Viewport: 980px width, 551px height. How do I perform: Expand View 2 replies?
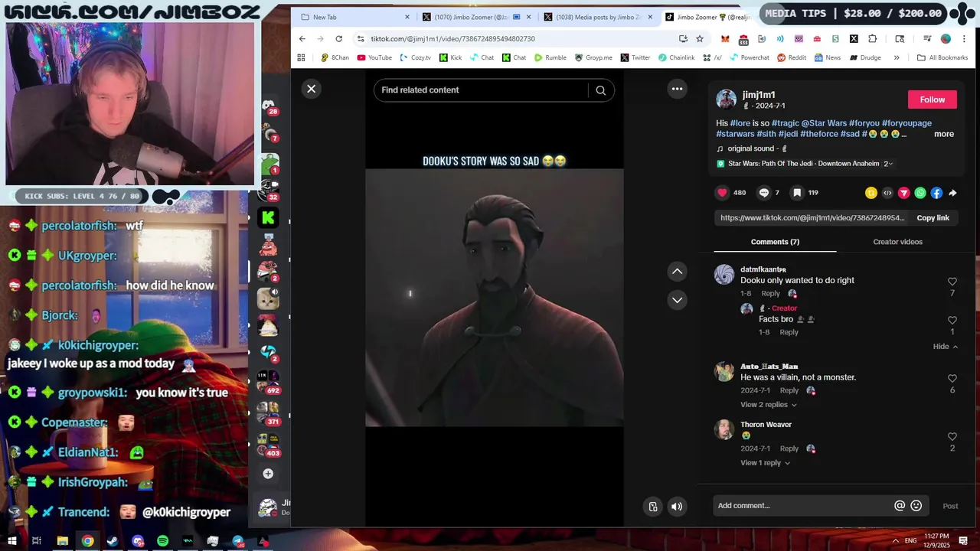768,405
